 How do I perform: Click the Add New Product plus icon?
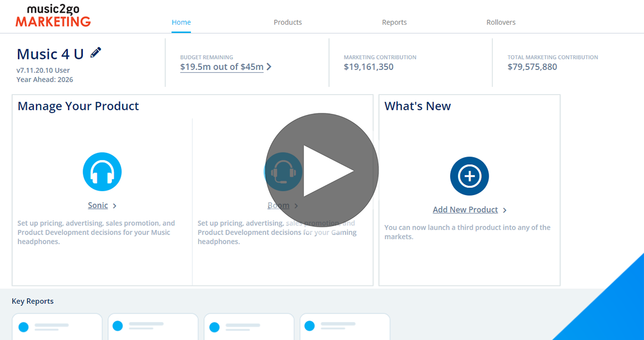(469, 176)
